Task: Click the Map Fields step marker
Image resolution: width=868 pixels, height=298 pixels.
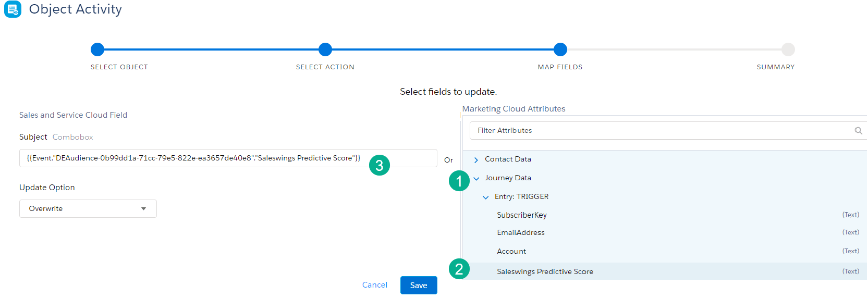Action: (x=560, y=49)
